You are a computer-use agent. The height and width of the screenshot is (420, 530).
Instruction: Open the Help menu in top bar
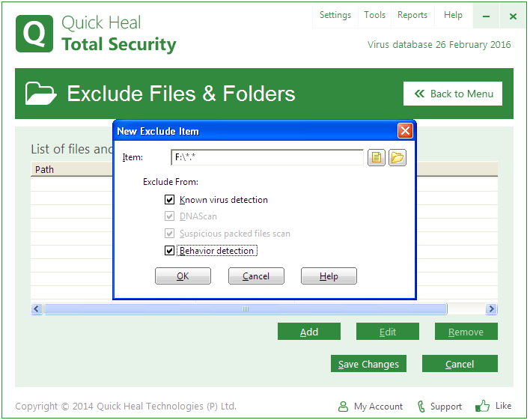coord(453,15)
